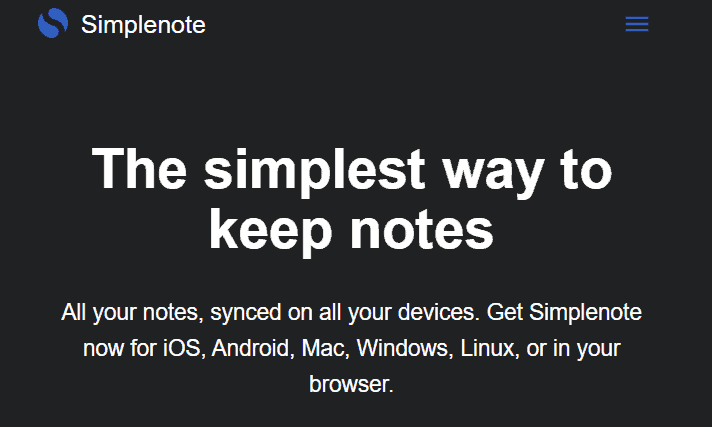Go home via the Simplenote wordmark

pos(143,25)
